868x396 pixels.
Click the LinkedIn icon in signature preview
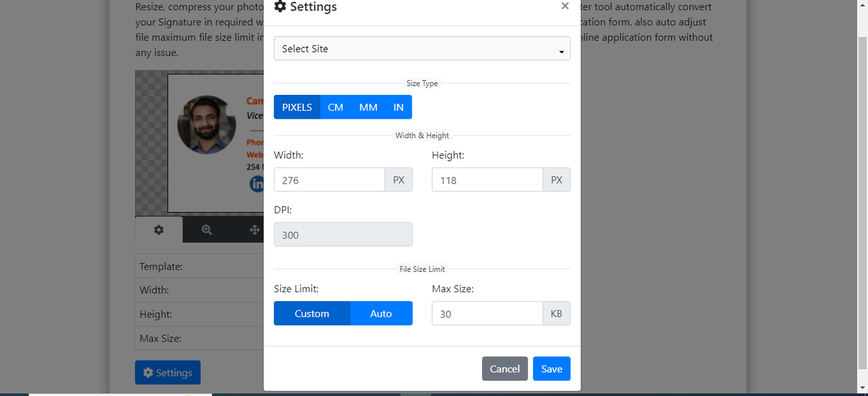[x=257, y=184]
